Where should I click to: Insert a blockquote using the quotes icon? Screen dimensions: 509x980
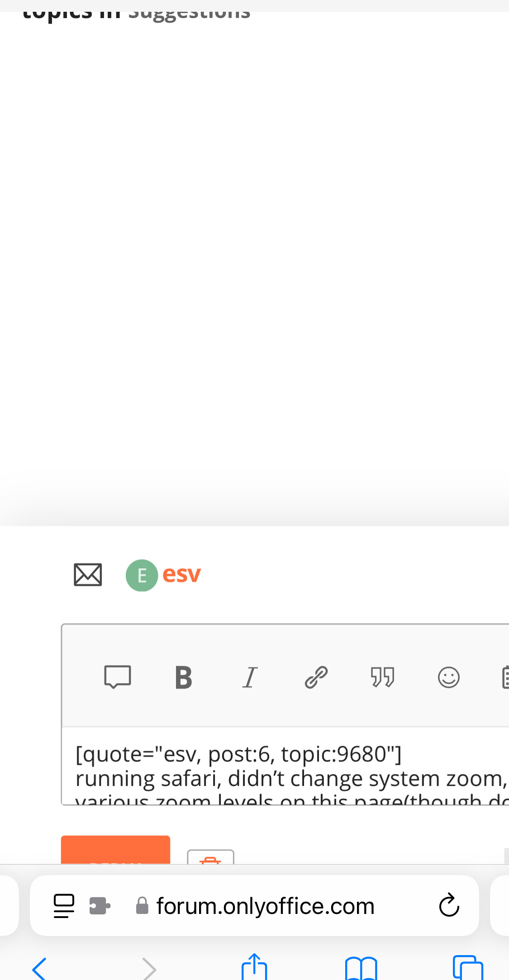tap(382, 677)
